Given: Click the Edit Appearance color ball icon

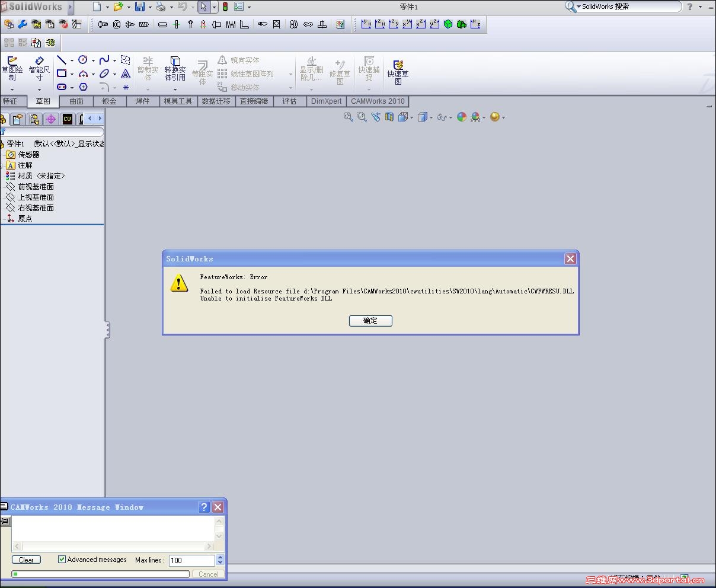Looking at the screenshot, I should pos(462,117).
